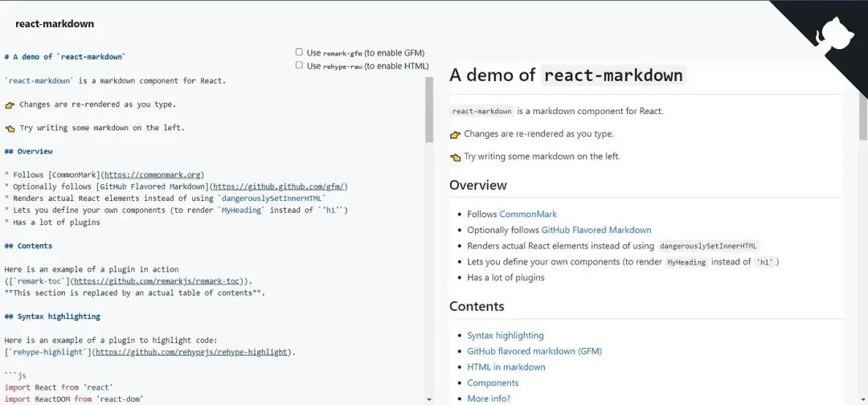Click the react-markdown page title
The width and height of the screenshot is (868, 405).
(x=55, y=24)
